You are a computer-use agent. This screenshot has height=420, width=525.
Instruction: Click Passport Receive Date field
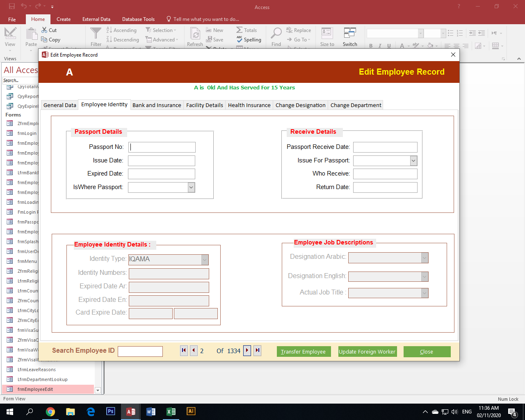pos(385,147)
